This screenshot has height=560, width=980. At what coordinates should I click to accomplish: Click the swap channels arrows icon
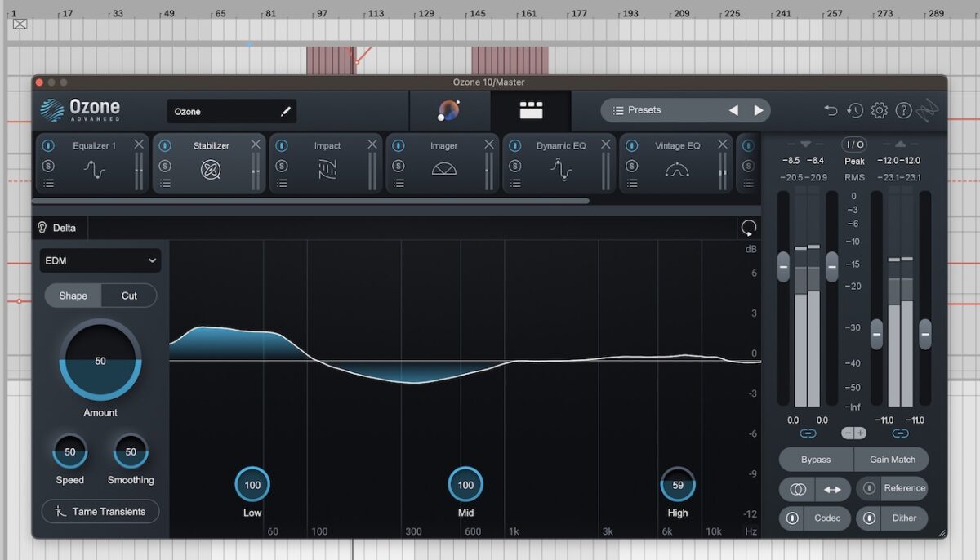[x=832, y=490]
